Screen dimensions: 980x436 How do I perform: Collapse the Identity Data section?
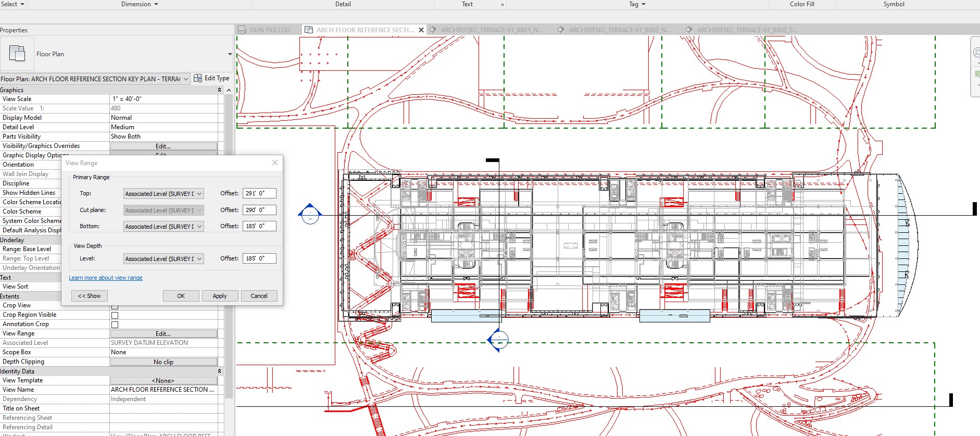coord(219,371)
